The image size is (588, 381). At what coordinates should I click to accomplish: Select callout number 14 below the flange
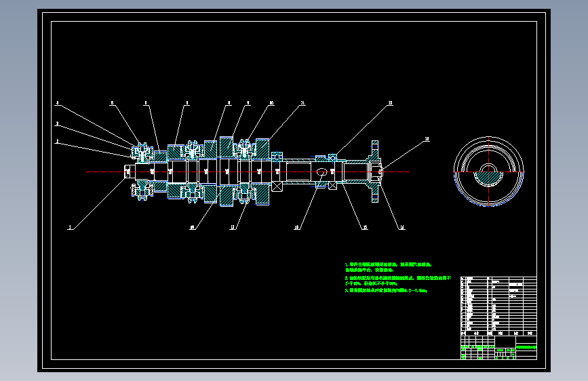click(402, 227)
